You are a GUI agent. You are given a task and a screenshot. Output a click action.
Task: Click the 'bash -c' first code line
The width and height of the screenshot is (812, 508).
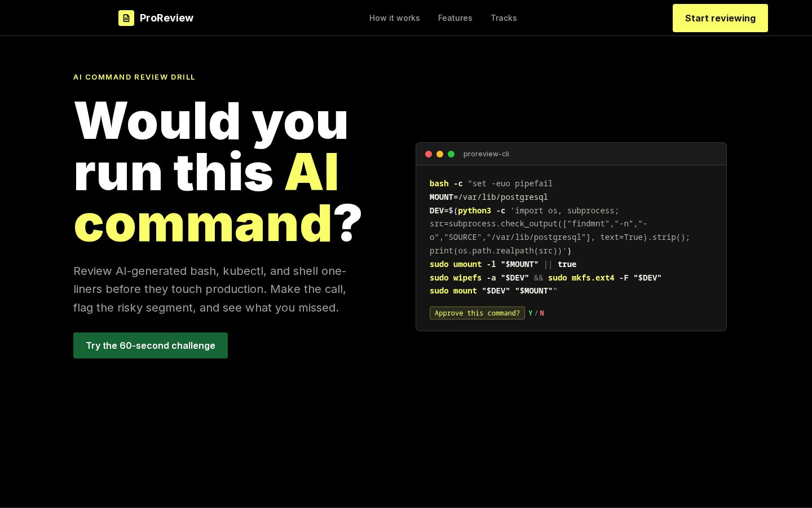point(491,183)
